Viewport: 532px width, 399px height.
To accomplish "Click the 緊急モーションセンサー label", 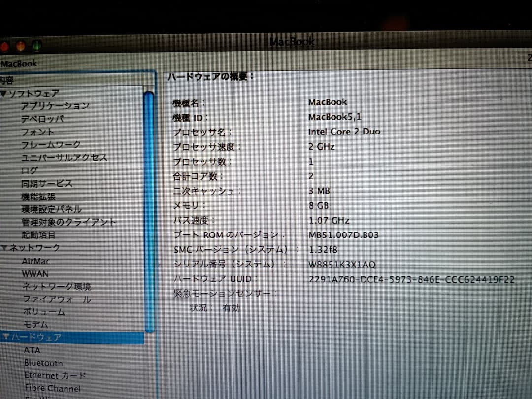I will click(x=225, y=293).
